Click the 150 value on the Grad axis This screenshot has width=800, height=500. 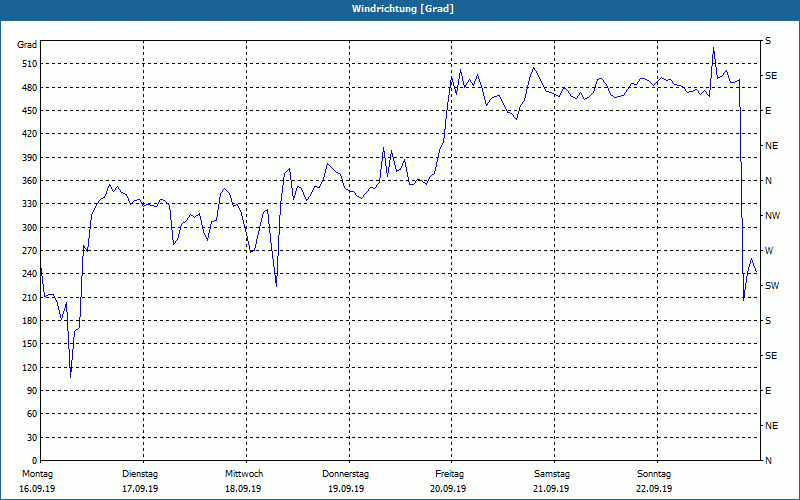[29, 344]
